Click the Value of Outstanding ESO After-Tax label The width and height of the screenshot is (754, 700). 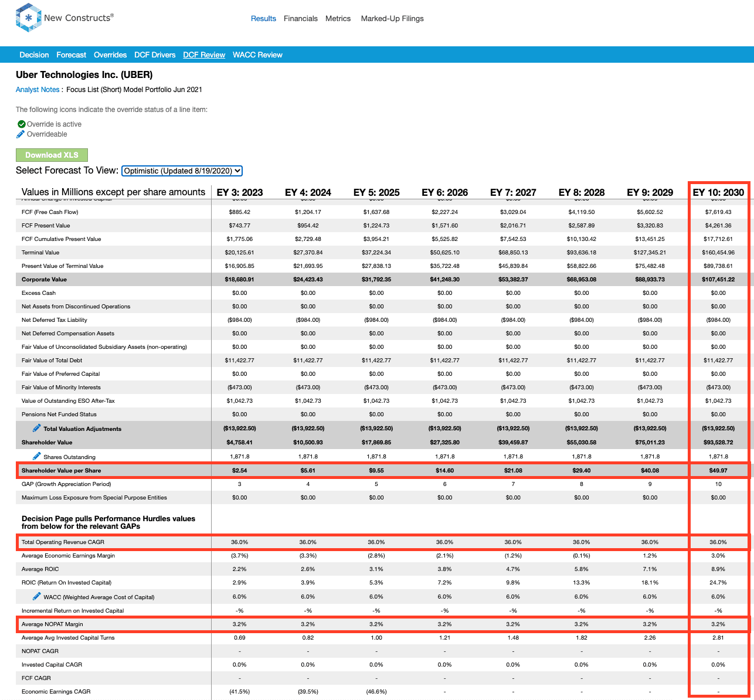68,401
